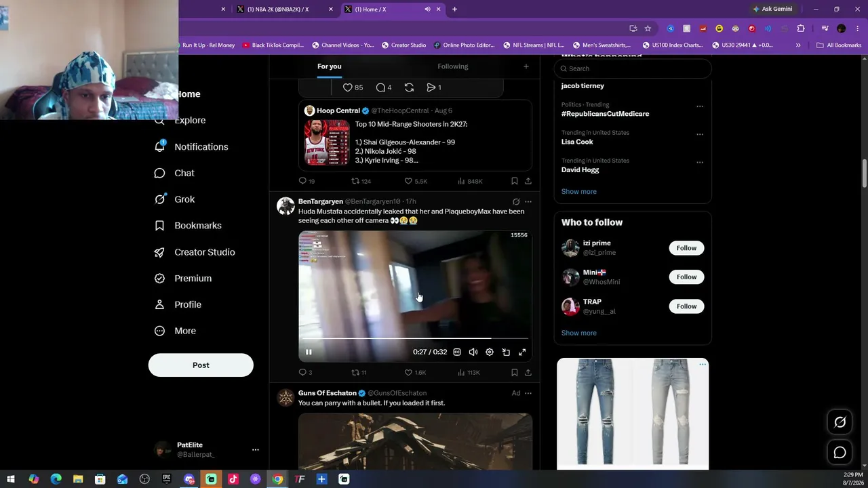Screen dimensions: 868x488
Task: Open Creator Studio in the X sidebar
Action: (x=195, y=252)
